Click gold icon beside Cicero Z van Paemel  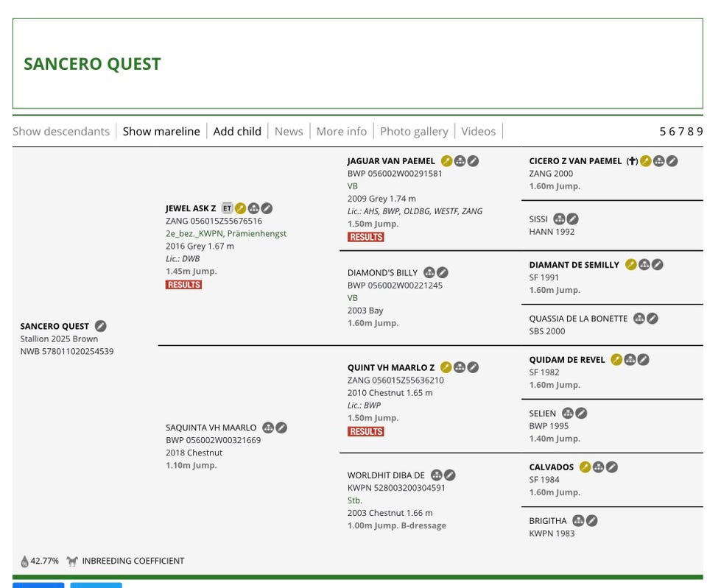click(x=646, y=161)
